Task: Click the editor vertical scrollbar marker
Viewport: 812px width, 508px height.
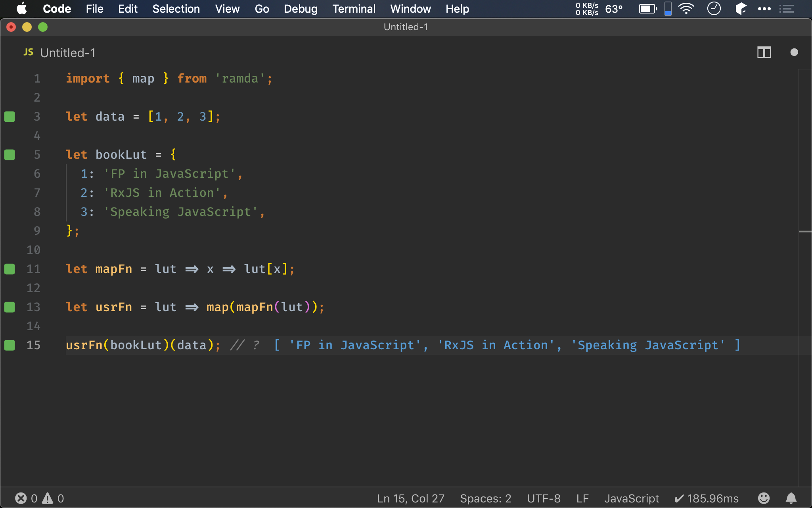Action: tap(805, 231)
